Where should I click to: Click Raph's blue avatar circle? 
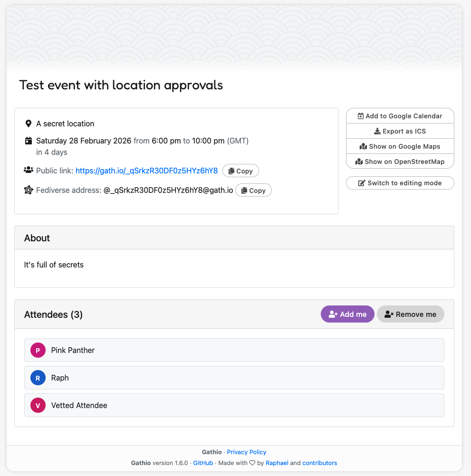click(38, 378)
